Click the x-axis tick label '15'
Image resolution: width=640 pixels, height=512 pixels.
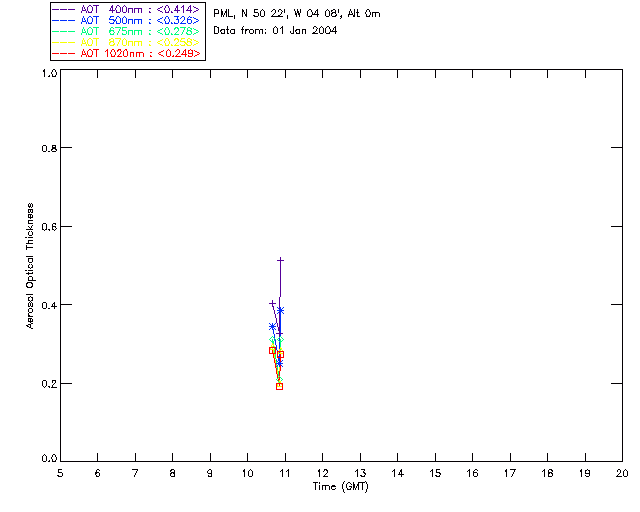(435, 473)
